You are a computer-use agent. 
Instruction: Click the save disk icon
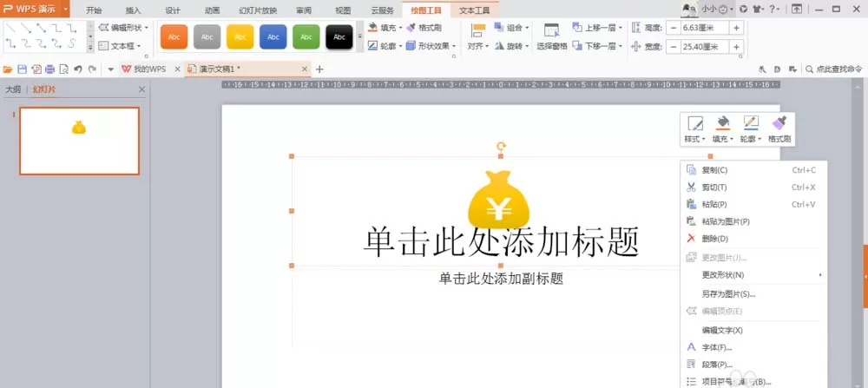click(x=23, y=69)
